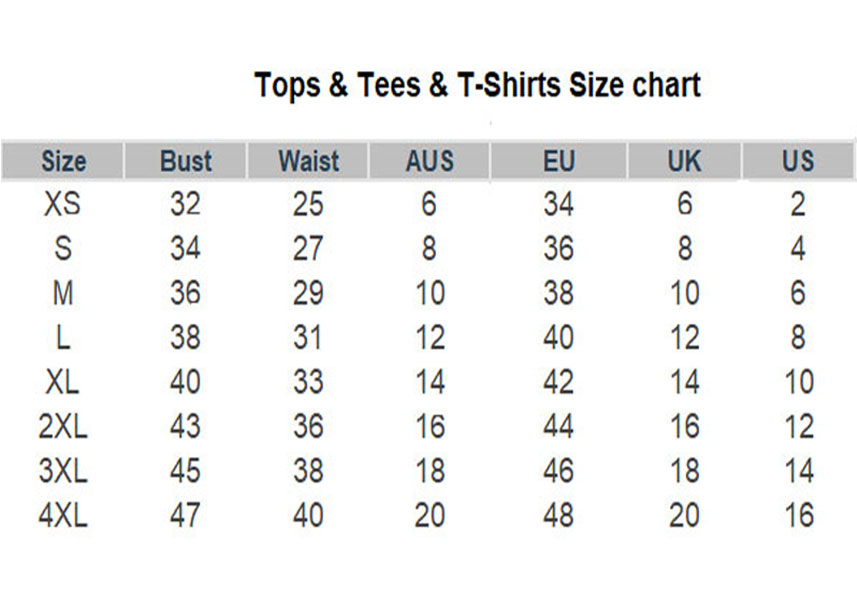This screenshot has height=609, width=857.
Task: Select the 4XL size row label
Action: tap(63, 515)
